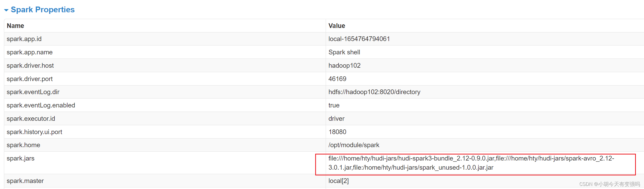Screen dimensions: 644x189
Task: Select the spark.executor.id cell
Action: click(165, 119)
